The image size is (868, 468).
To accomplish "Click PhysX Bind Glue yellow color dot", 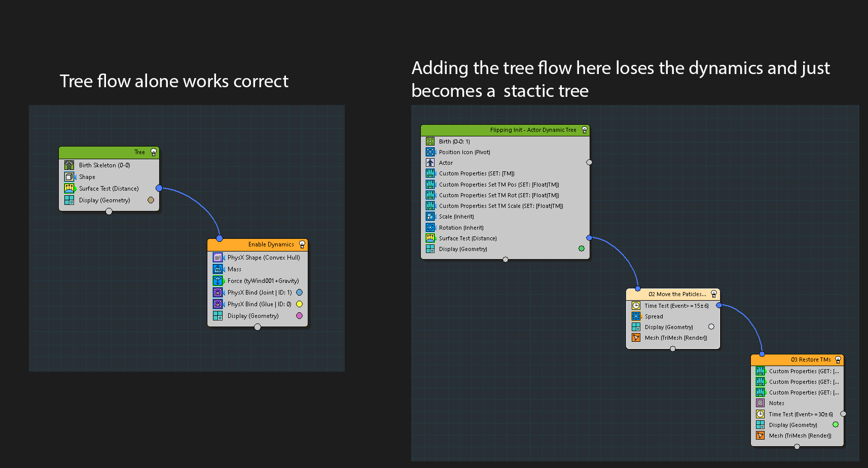I will (x=299, y=304).
